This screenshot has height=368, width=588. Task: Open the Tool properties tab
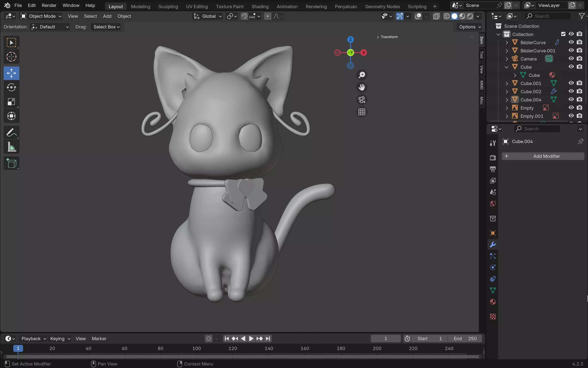coord(493,143)
